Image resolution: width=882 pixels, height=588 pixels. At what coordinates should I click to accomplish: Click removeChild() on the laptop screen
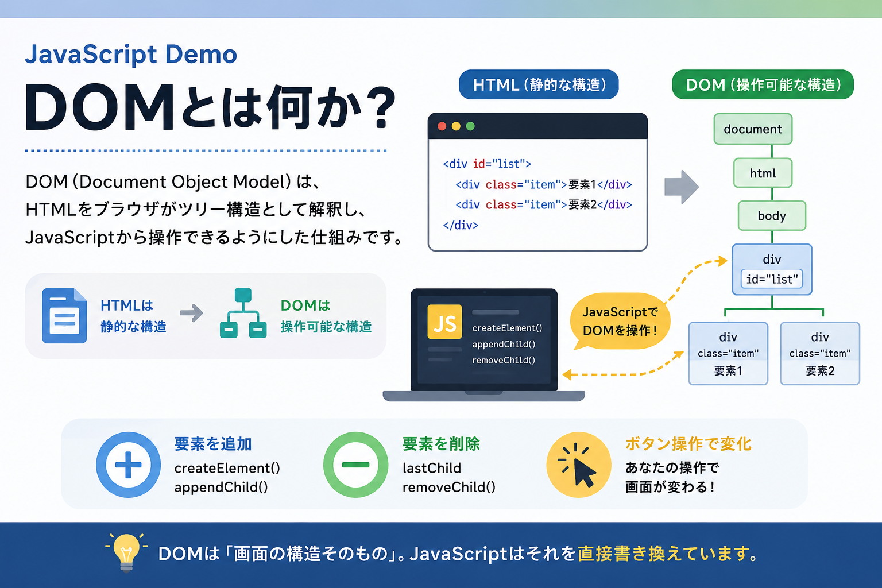click(504, 360)
